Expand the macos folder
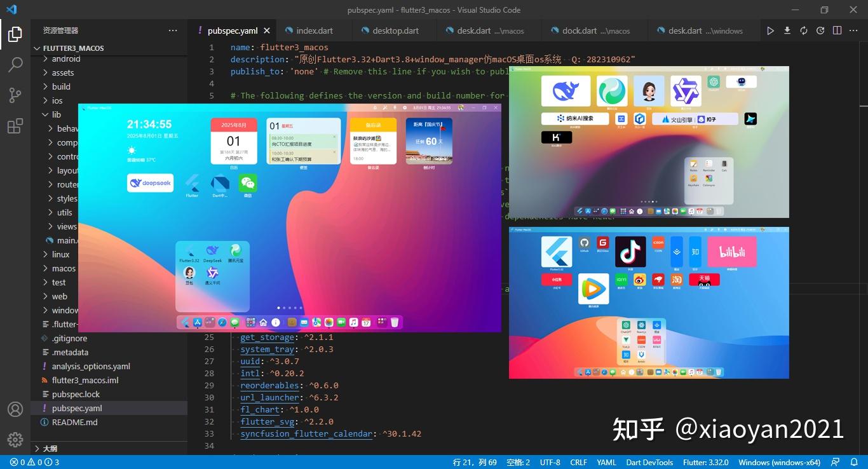Viewport: 868px width, 469px height. point(63,268)
